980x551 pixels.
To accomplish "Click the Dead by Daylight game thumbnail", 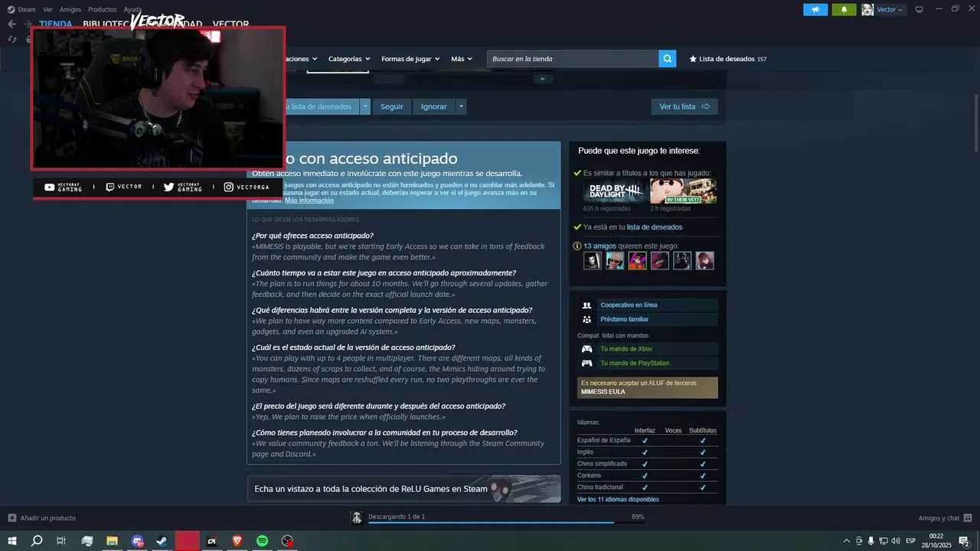I will (x=615, y=191).
